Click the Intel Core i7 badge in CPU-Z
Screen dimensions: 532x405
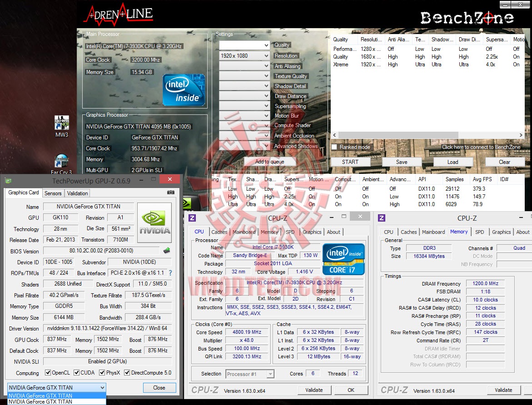[343, 259]
